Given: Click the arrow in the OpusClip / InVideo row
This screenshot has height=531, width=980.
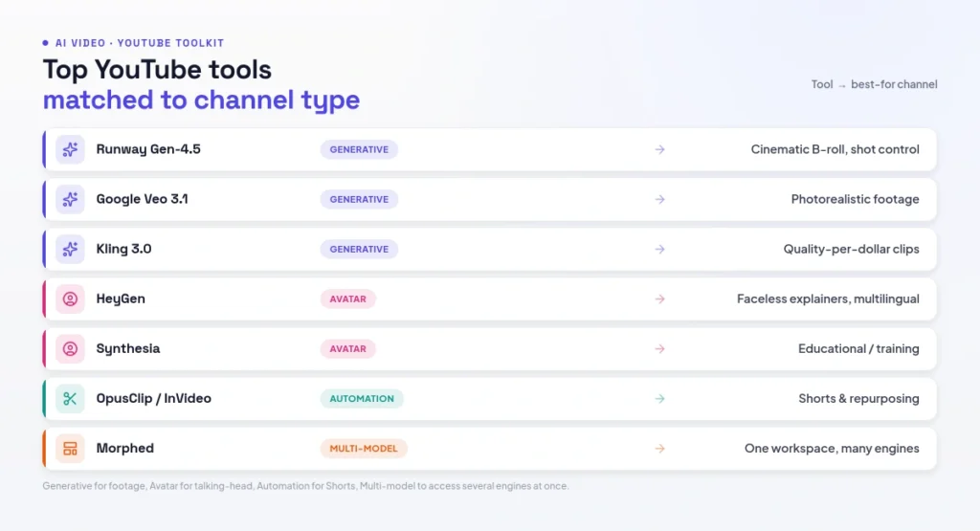Looking at the screenshot, I should tap(660, 399).
